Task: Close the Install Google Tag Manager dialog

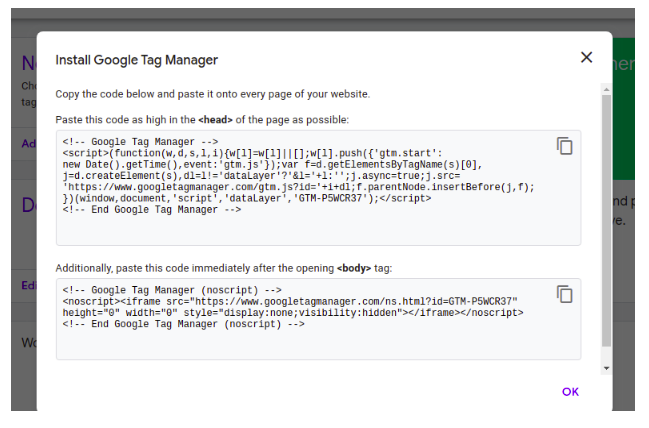Action: (586, 57)
